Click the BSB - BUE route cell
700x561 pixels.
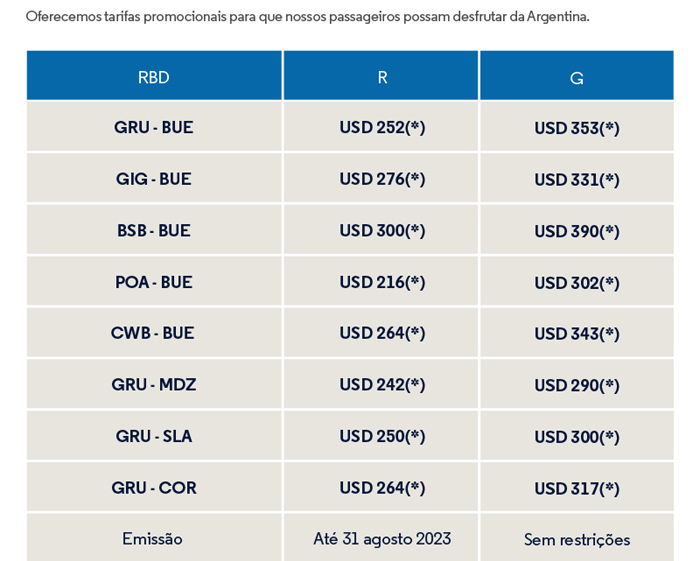coord(154,230)
